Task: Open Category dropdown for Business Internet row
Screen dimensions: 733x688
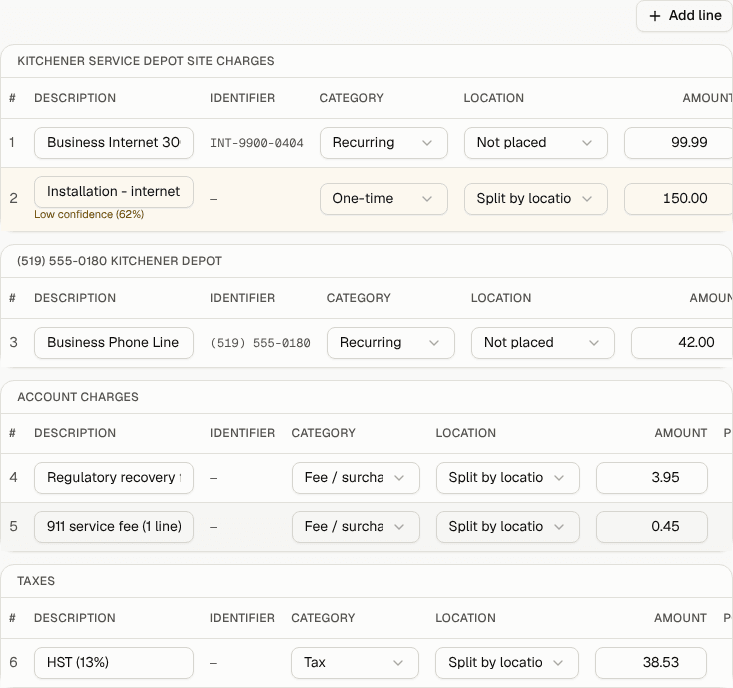Action: coord(383,143)
